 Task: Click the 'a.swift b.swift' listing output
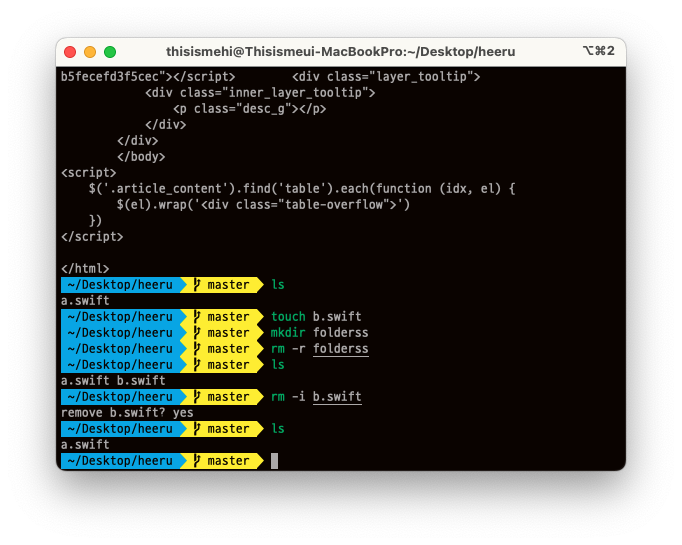[113, 381]
